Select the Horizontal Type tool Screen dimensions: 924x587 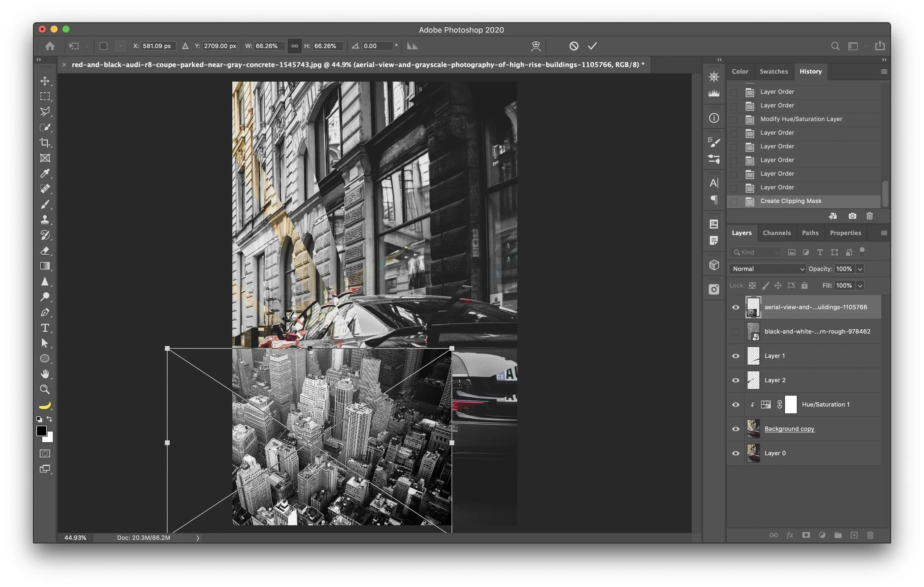(x=45, y=328)
